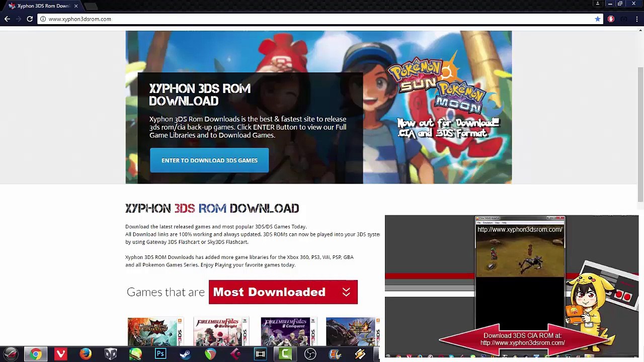Open the green-orange shield app in taskbar

pyautogui.click(x=210, y=354)
